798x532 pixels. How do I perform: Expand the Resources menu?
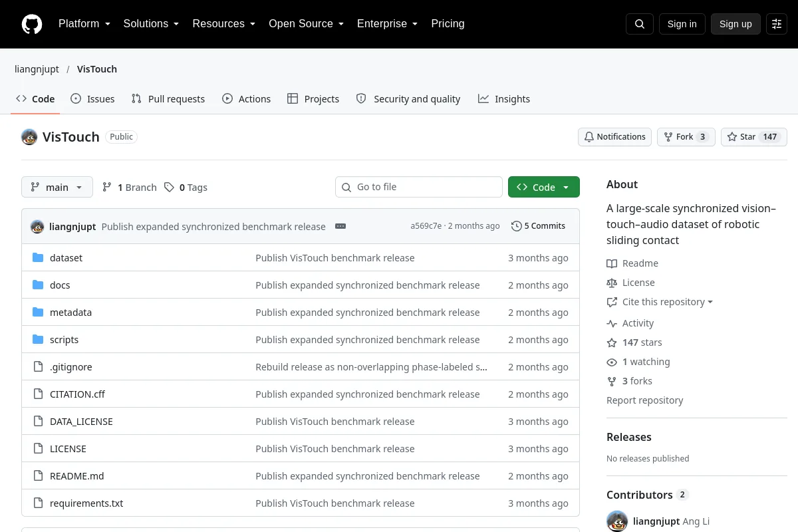[x=224, y=24]
